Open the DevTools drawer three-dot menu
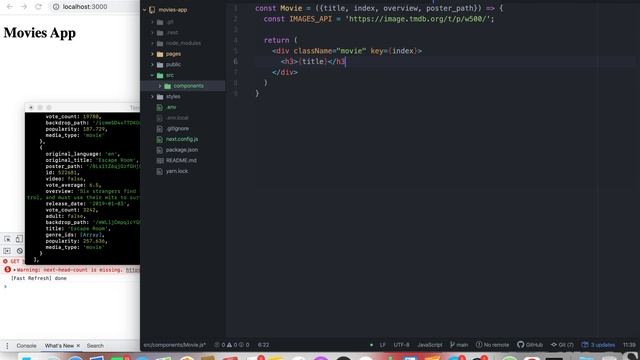640x360 pixels. (x=7, y=346)
